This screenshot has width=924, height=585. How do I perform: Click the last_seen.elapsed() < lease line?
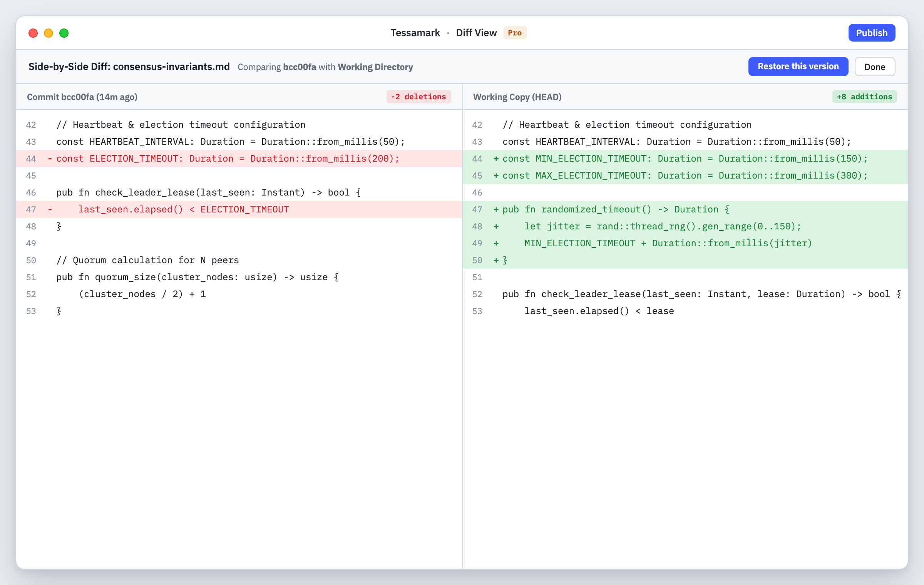pos(685,311)
